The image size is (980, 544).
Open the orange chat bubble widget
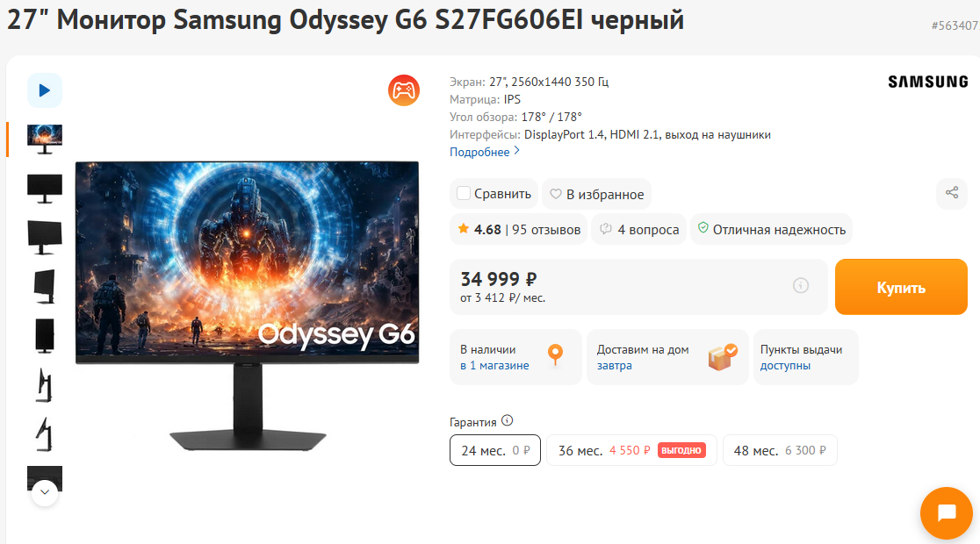click(x=947, y=512)
